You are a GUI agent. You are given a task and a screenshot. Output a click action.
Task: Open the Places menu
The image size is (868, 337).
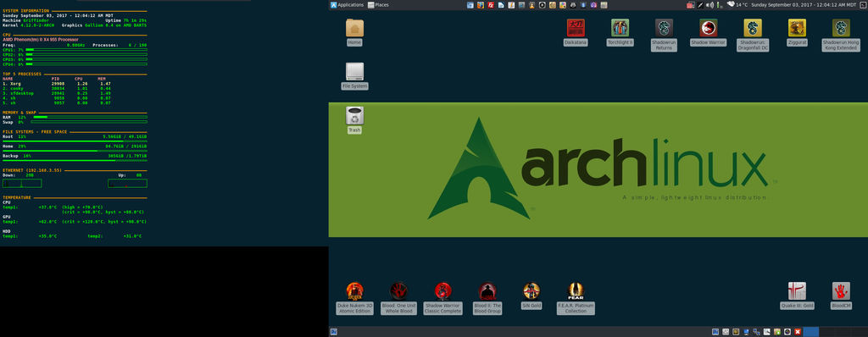378,5
